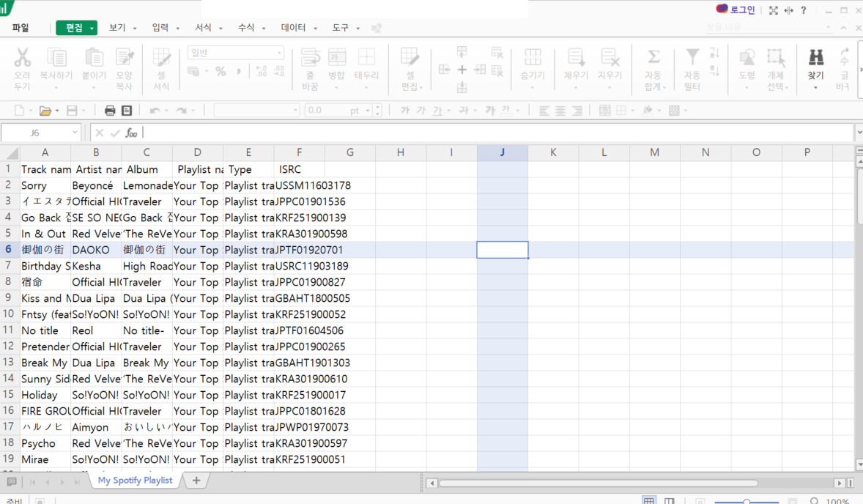Click the Paste (붙이기) clipboard icon
This screenshot has height=504, width=863.
tap(94, 57)
